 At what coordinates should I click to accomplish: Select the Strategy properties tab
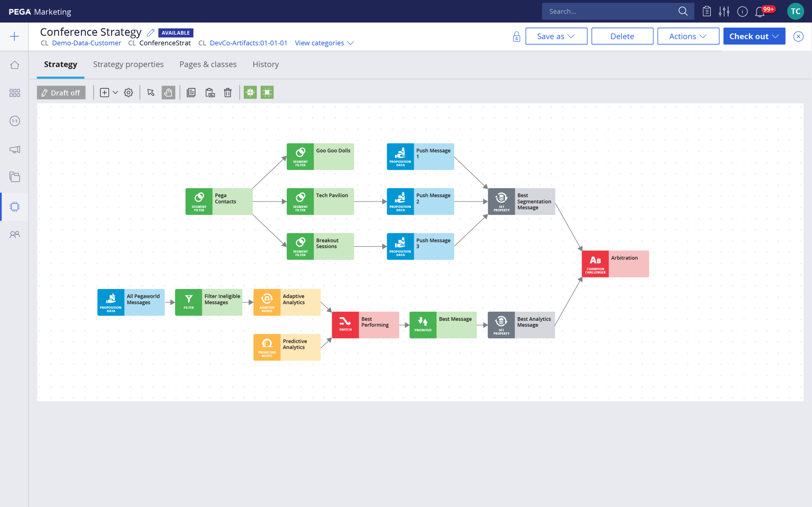pyautogui.click(x=128, y=64)
